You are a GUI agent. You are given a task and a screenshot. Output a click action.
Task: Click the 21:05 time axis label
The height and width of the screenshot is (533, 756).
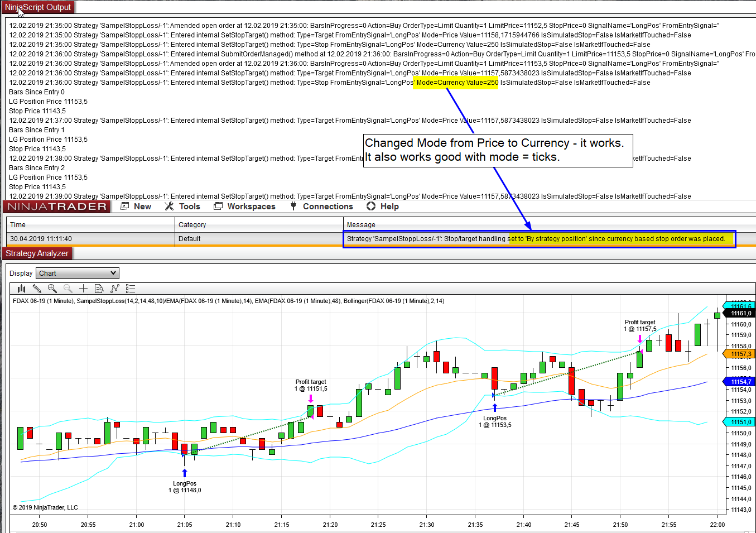185,525
